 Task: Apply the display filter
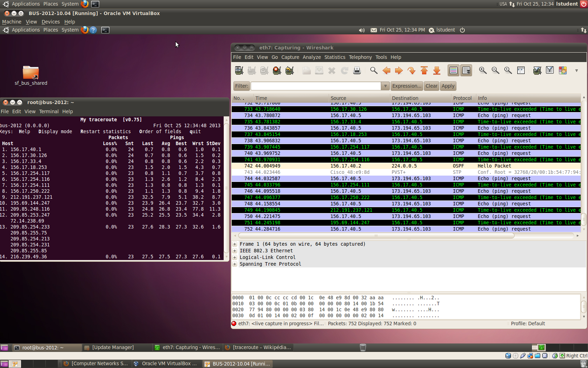click(448, 86)
